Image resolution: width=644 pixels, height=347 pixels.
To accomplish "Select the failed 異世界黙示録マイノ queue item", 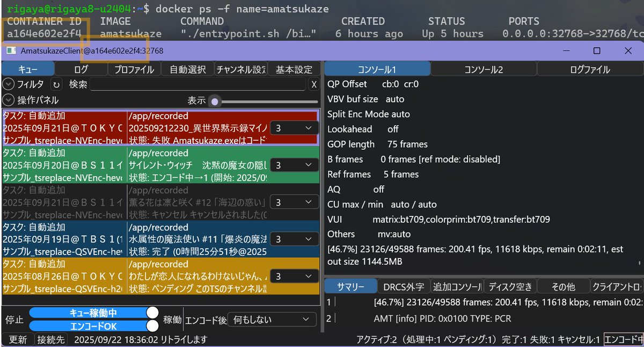I will coord(161,128).
